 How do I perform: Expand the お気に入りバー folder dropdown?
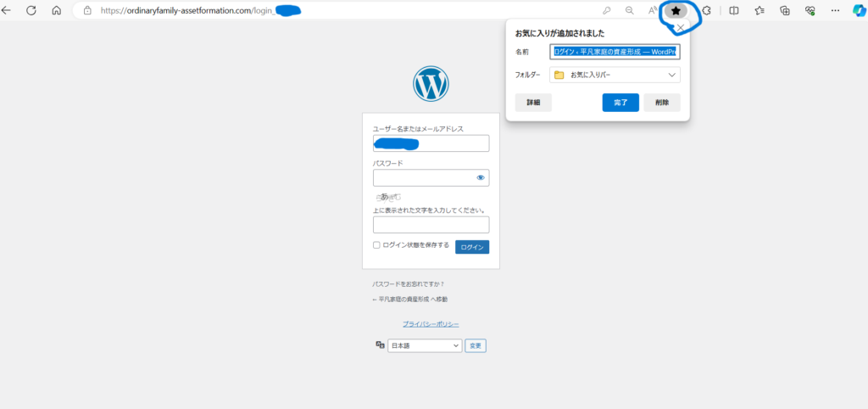click(615, 75)
